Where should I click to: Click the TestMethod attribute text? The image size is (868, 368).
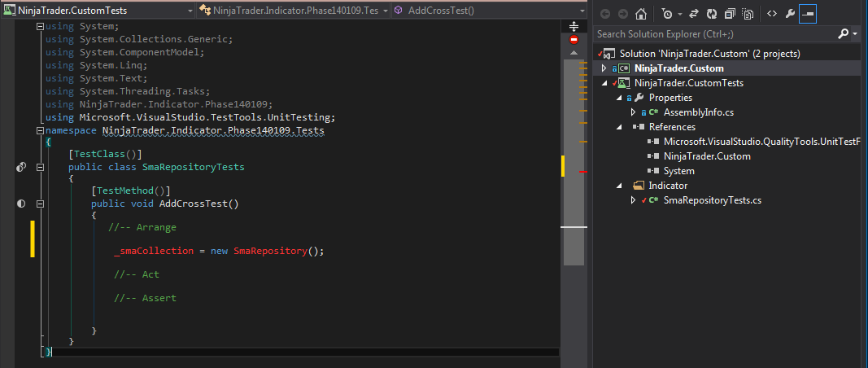pyautogui.click(x=131, y=191)
